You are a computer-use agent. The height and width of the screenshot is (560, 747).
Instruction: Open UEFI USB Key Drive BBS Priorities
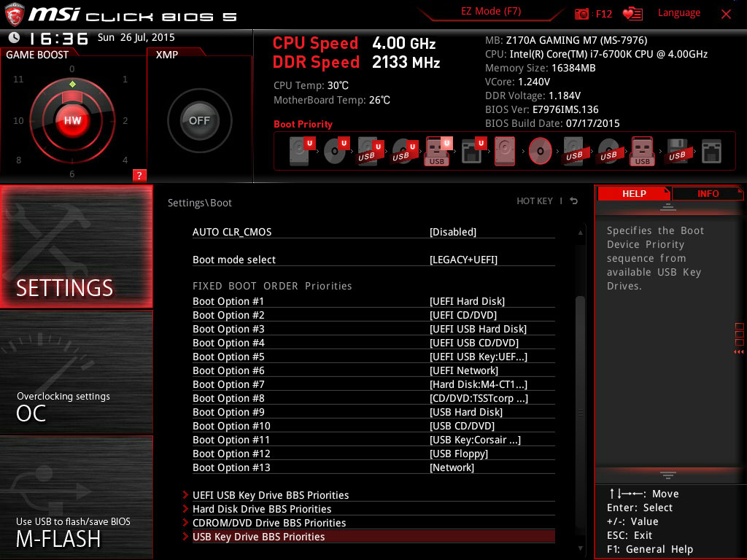[368, 495]
